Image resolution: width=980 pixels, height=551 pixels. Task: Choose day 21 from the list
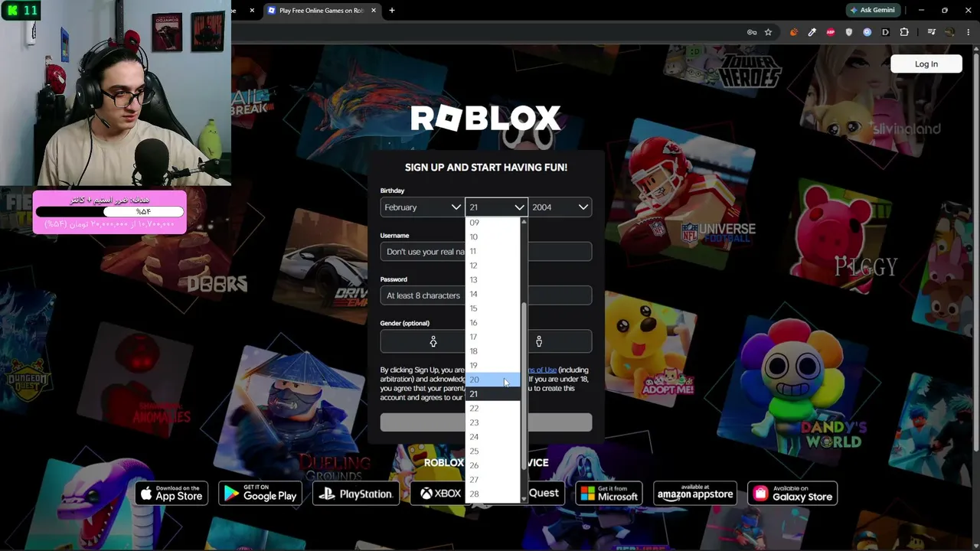493,394
